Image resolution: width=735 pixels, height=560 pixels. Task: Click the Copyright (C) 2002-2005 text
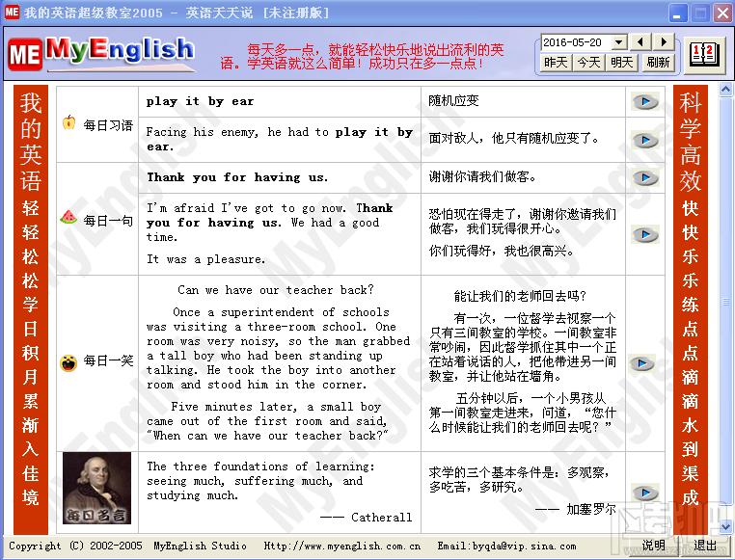(x=75, y=546)
